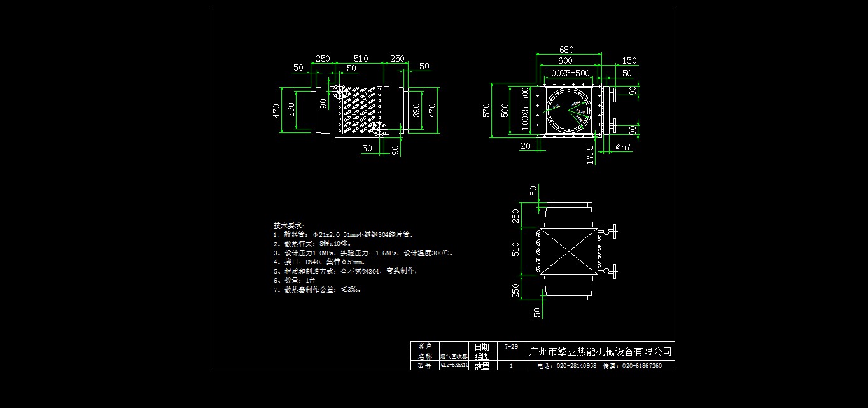Viewport: 868px width, 408px height.
Task: Select the 烟气回收器 name cell
Action: click(454, 356)
